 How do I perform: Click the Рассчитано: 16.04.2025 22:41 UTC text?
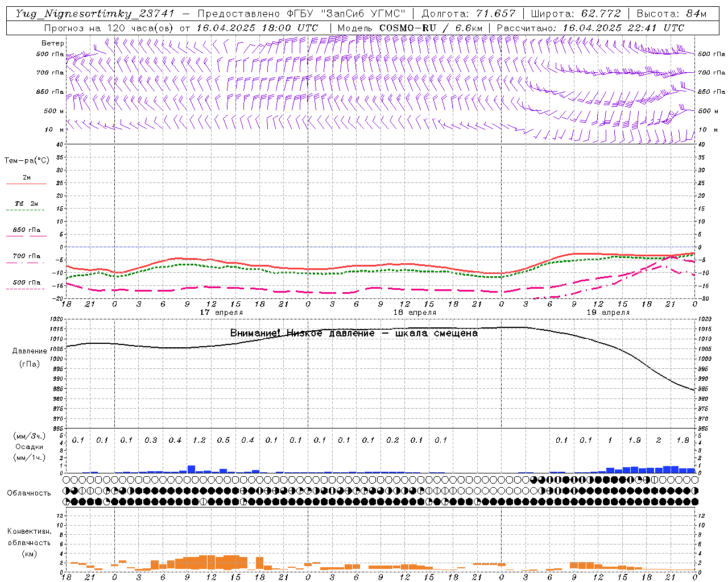(590, 28)
